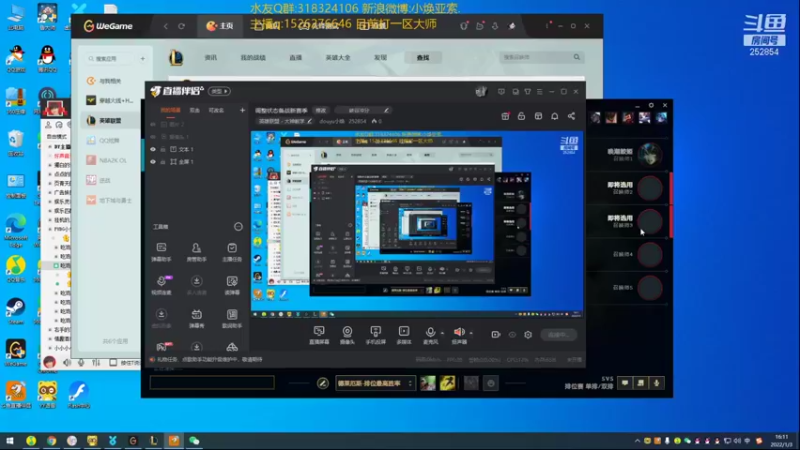Switch to the 资讯 tab in WeGame

click(x=211, y=58)
